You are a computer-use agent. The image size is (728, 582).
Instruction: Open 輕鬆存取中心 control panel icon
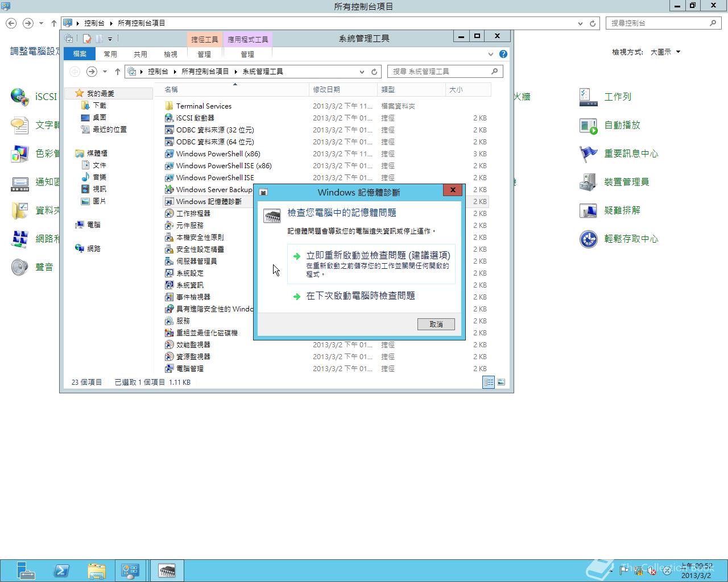click(588, 239)
